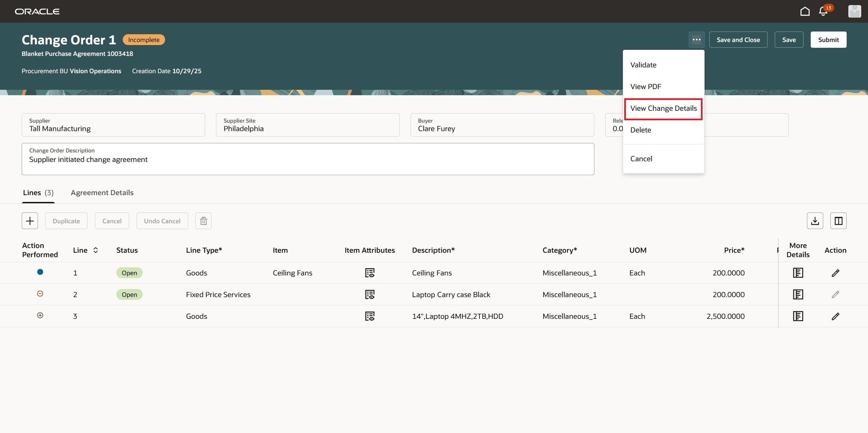Viewport: 868px width, 433px height.
Task: Sort the Line column using its chevron
Action: (x=95, y=250)
